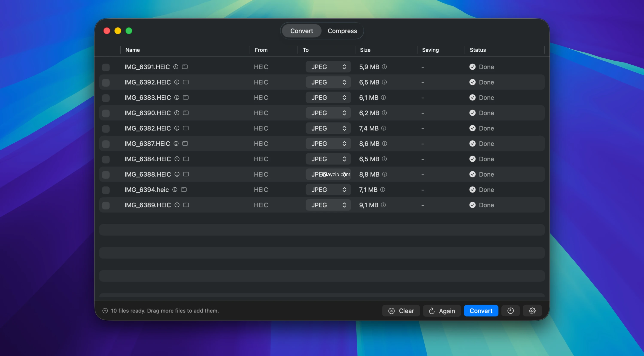Tick checkbox for IMG_6394.heic row
This screenshot has height=356, width=644.
pos(106,190)
